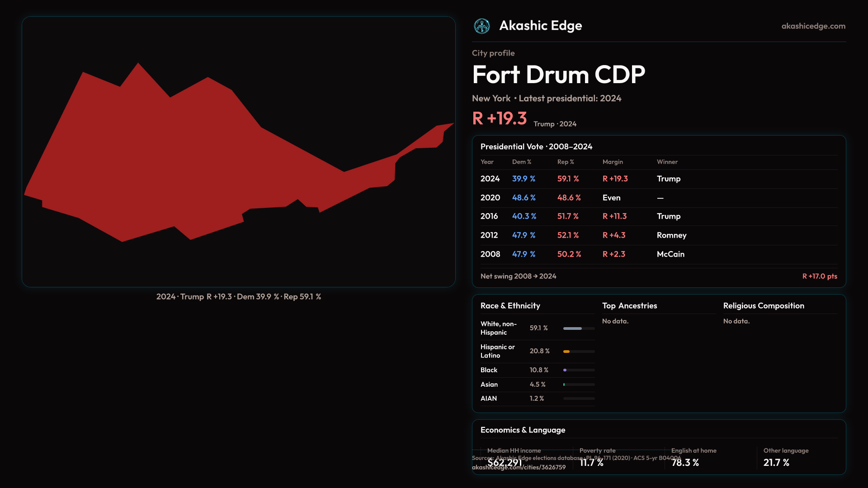
Task: Click the Net swing R +17.0 pts value
Action: coord(819,276)
